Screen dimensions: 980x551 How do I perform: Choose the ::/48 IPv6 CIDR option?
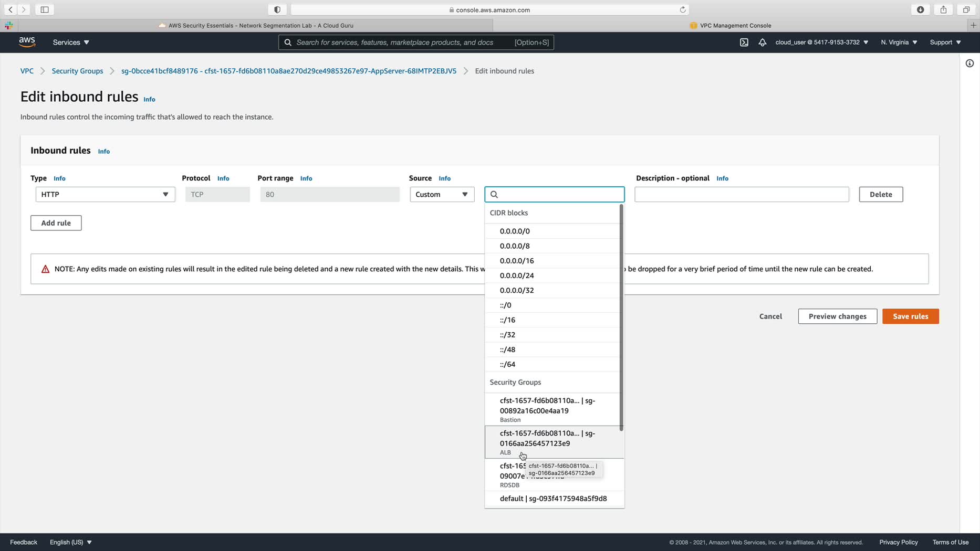click(x=552, y=349)
